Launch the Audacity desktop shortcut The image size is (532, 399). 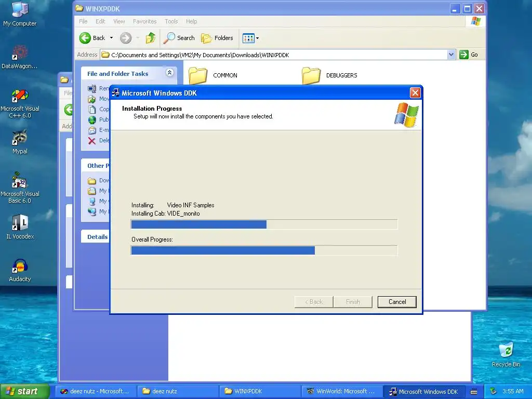(20, 270)
